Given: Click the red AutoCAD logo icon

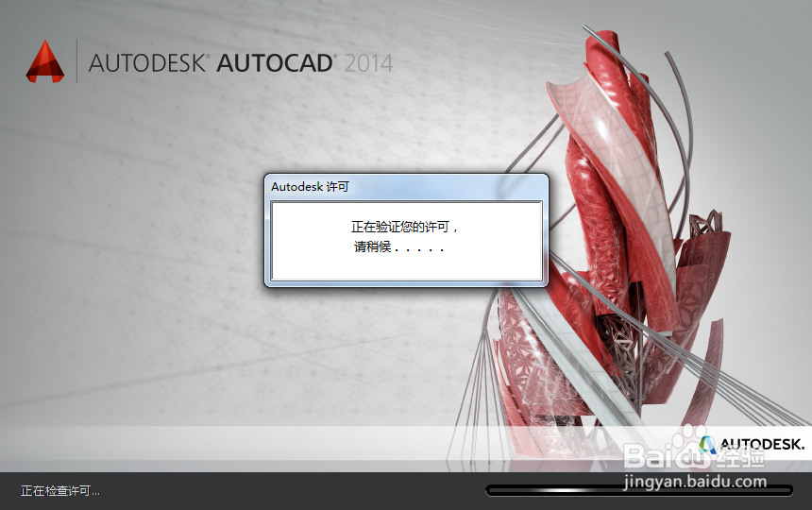Looking at the screenshot, I should [45, 61].
